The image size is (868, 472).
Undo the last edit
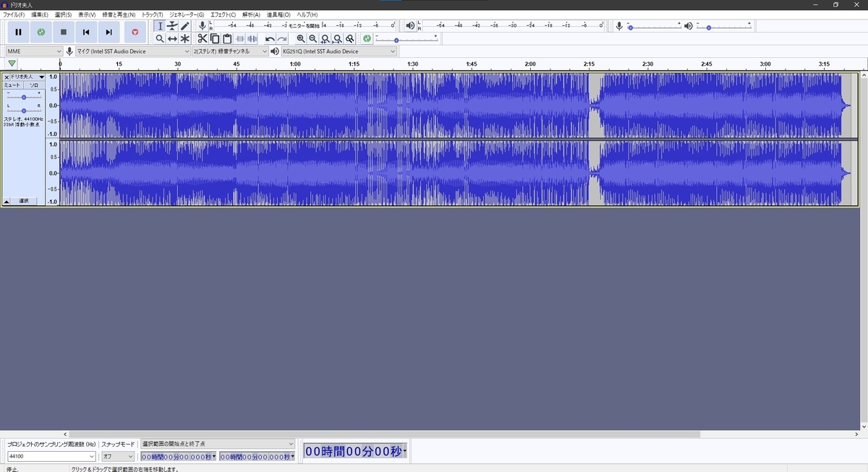[x=269, y=38]
